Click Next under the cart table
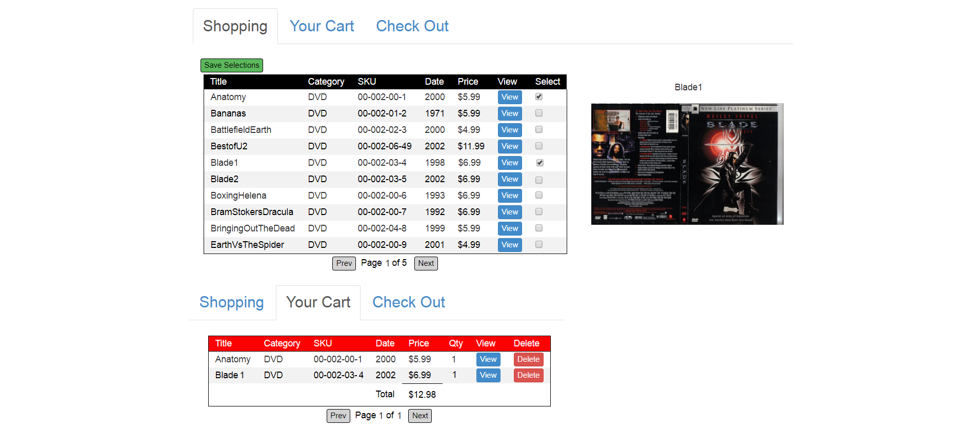 pyautogui.click(x=420, y=416)
